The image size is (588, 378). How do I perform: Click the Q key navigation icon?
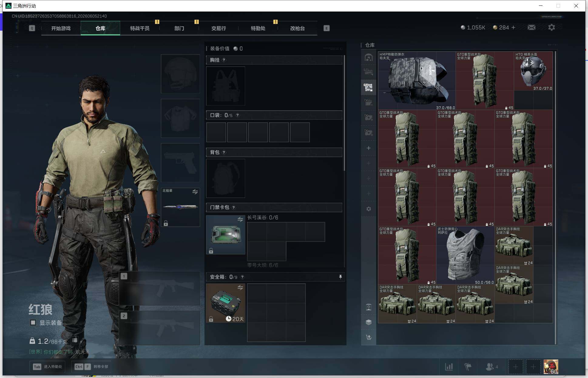[x=32, y=28]
